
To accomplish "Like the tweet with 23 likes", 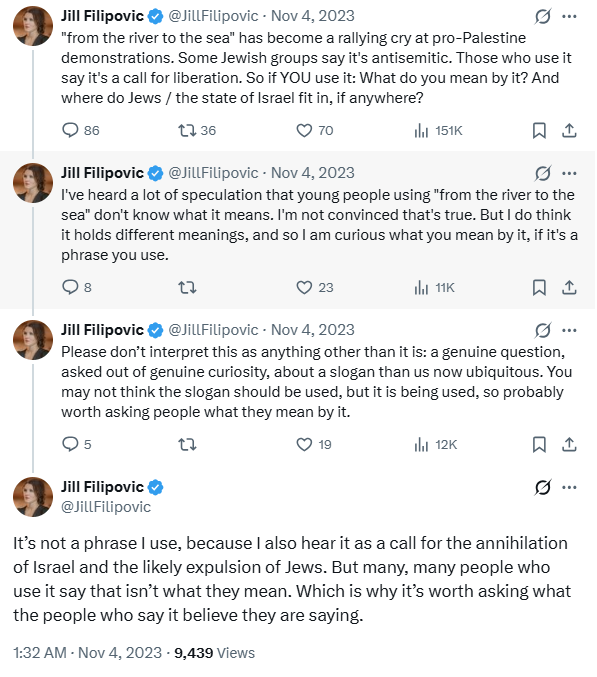I will point(315,288).
